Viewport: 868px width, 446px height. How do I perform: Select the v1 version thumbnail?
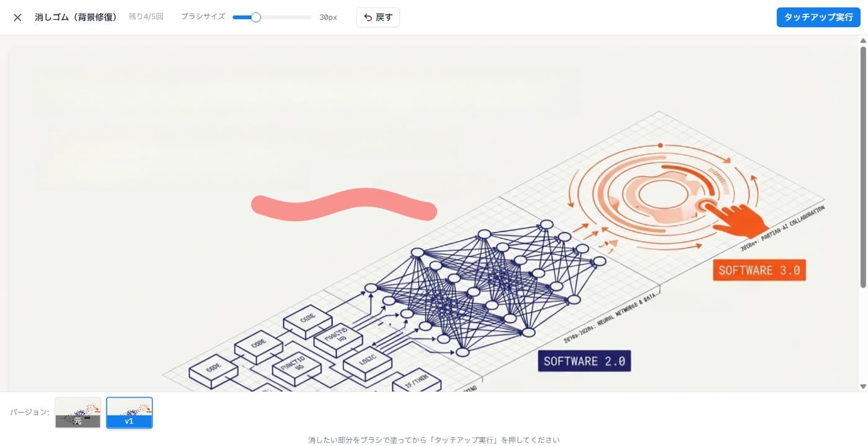[130, 413]
